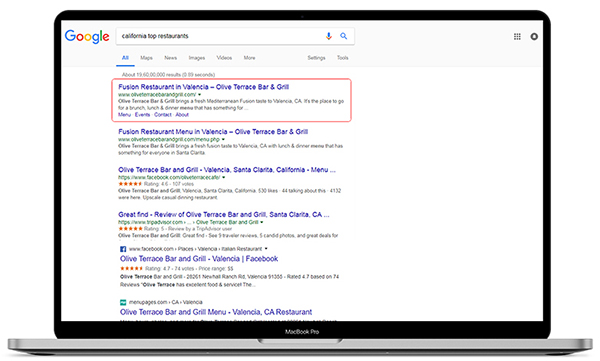The image size is (600, 361).
Task: Click the Facebook favicon beside www.facebook.com
Action: pos(123,249)
